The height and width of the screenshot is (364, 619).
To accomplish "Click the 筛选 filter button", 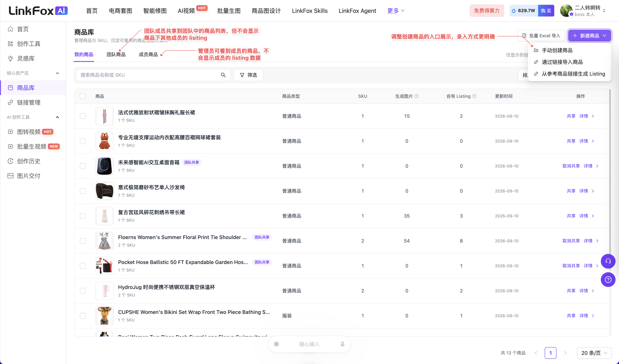I will (x=248, y=75).
